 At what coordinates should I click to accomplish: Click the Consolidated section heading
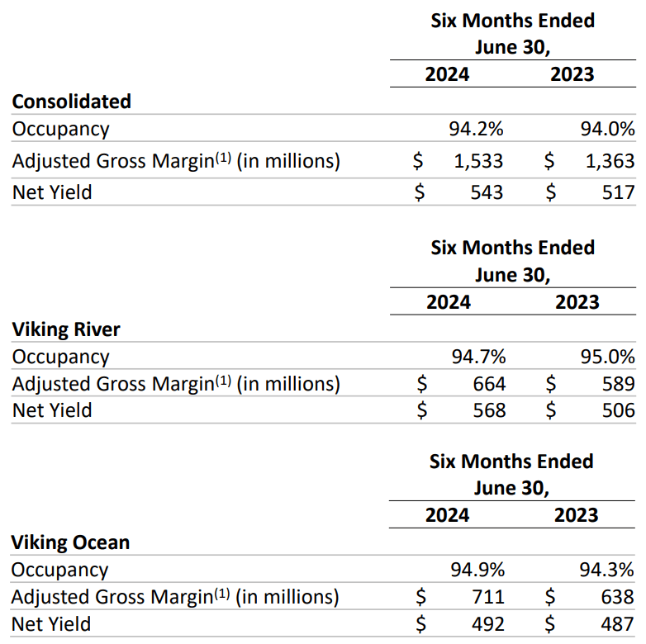pyautogui.click(x=72, y=102)
